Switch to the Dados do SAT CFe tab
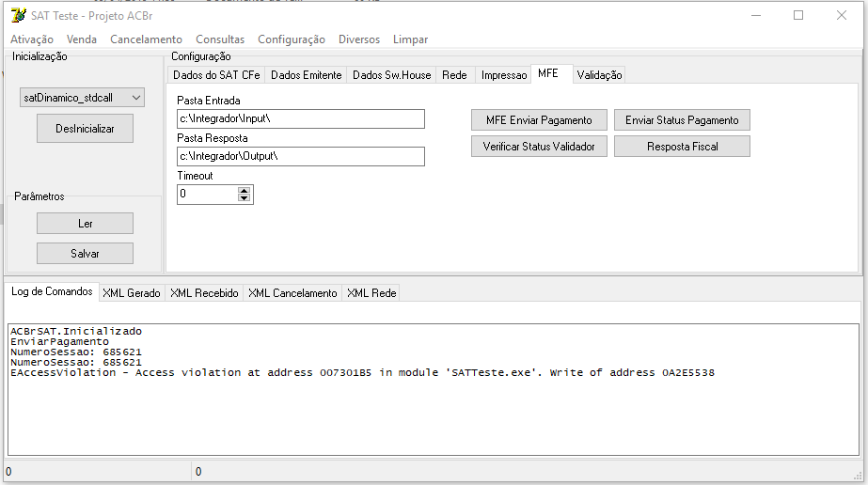 coord(216,75)
